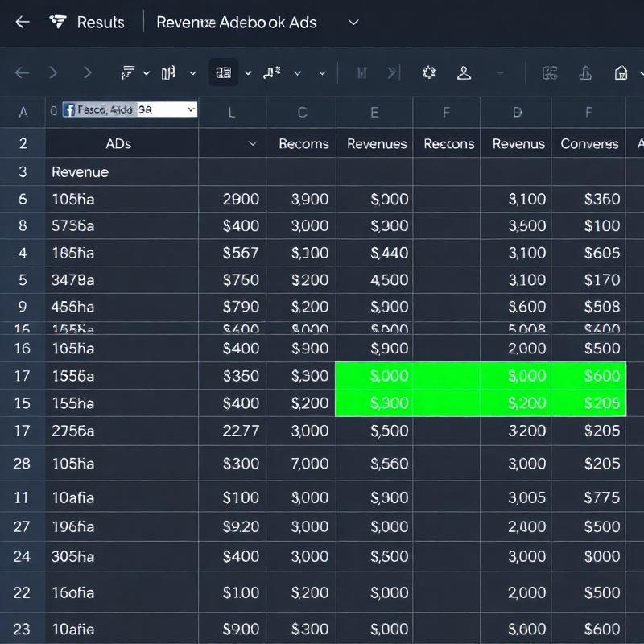This screenshot has height=644, width=644.
Task: Click the Converes header cell
Action: pyautogui.click(x=589, y=143)
